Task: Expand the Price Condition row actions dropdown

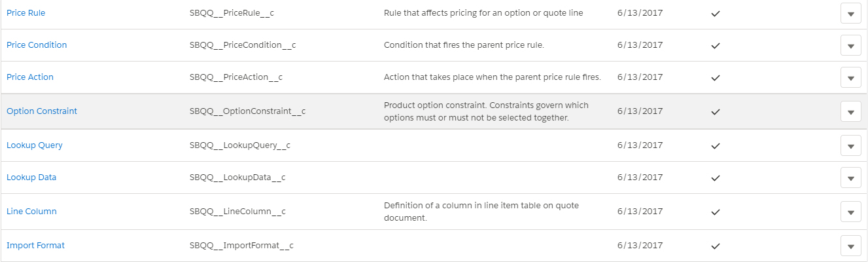Action: [x=850, y=46]
